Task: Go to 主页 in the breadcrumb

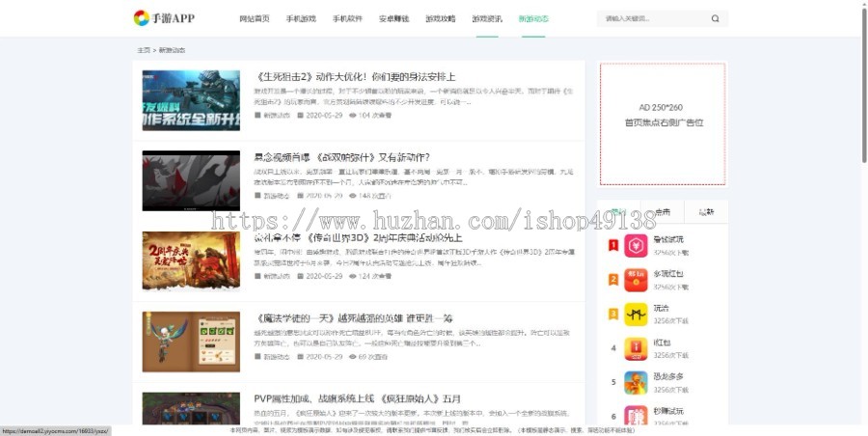Action: point(144,50)
